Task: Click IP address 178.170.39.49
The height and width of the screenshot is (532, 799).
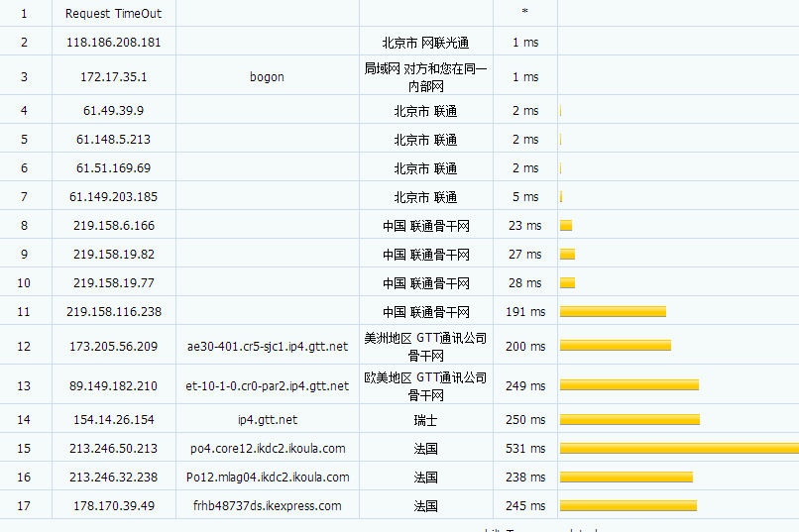Action: [x=113, y=506]
